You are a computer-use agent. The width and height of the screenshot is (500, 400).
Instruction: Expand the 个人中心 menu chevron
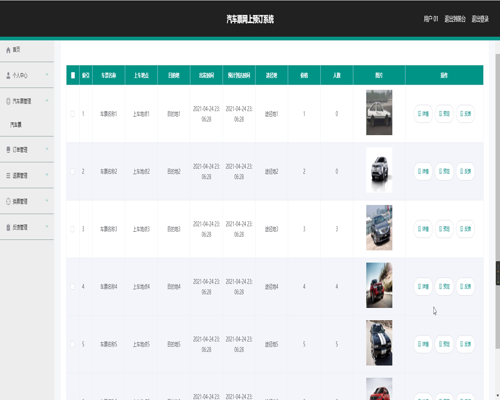tap(47, 75)
